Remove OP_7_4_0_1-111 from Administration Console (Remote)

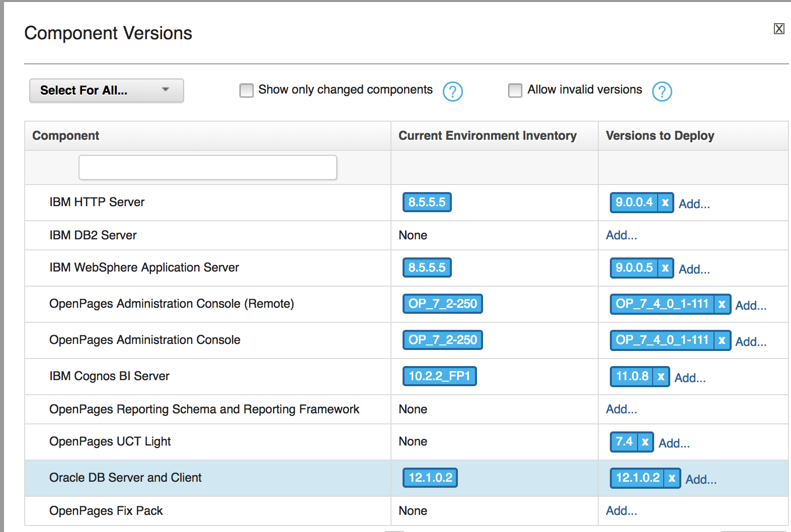(722, 304)
